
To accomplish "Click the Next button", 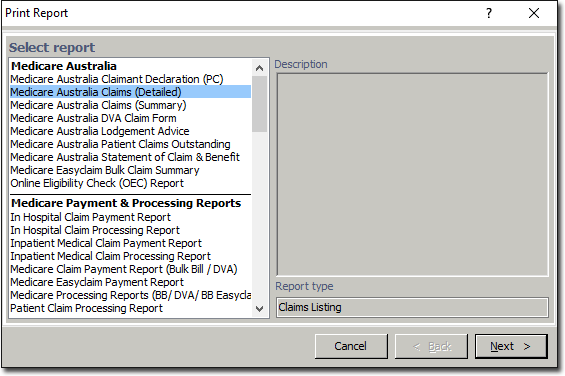I will point(511,346).
